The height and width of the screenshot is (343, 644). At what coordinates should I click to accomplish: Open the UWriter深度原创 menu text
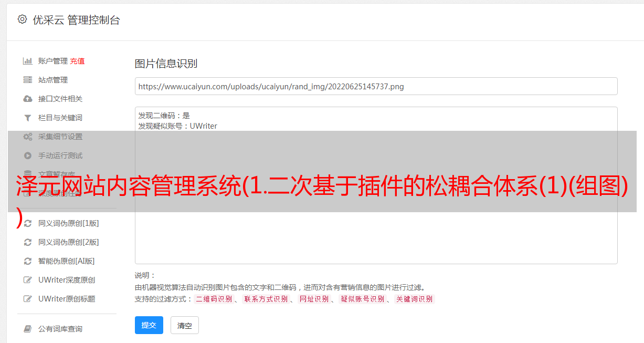pos(67,280)
